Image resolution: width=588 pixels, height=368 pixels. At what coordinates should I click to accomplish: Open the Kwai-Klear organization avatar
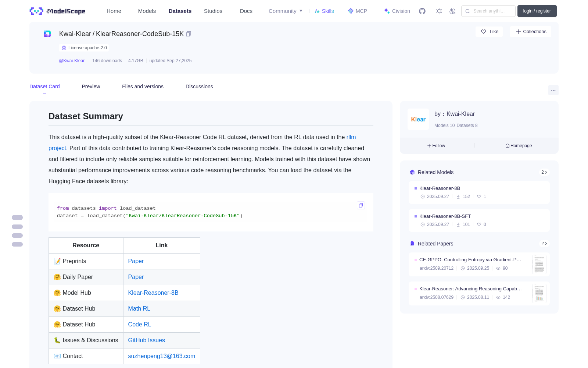tap(418, 119)
